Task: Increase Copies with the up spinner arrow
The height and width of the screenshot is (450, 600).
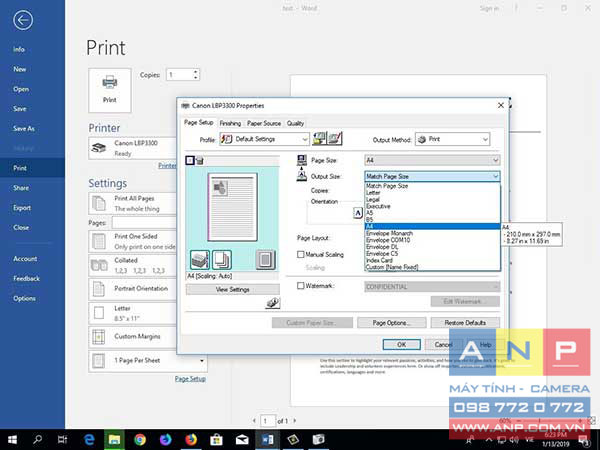Action: [196, 72]
